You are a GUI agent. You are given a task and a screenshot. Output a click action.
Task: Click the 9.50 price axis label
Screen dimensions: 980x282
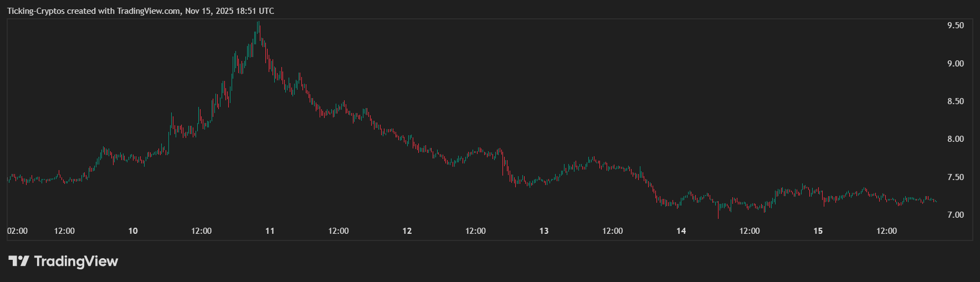(x=955, y=25)
